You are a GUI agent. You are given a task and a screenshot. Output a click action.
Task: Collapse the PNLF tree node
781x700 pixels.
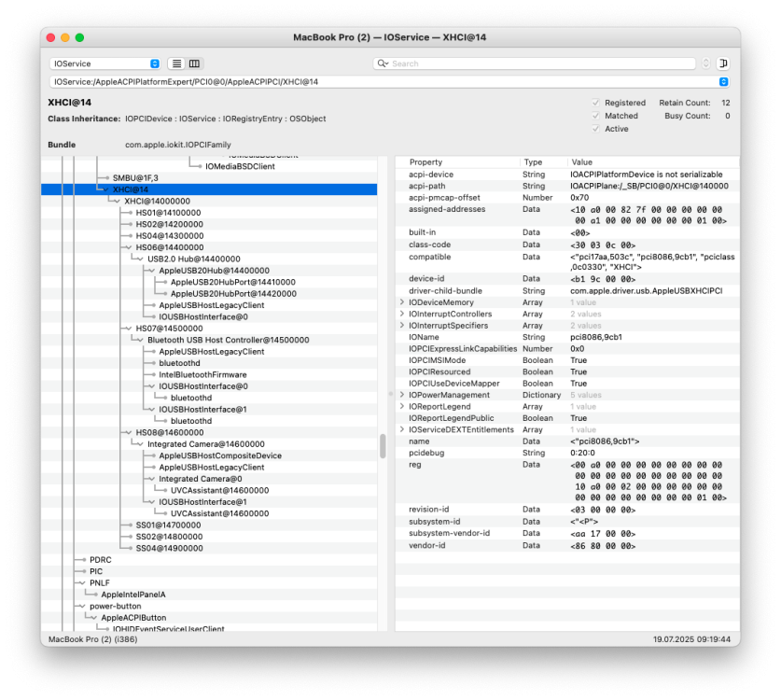point(82,583)
